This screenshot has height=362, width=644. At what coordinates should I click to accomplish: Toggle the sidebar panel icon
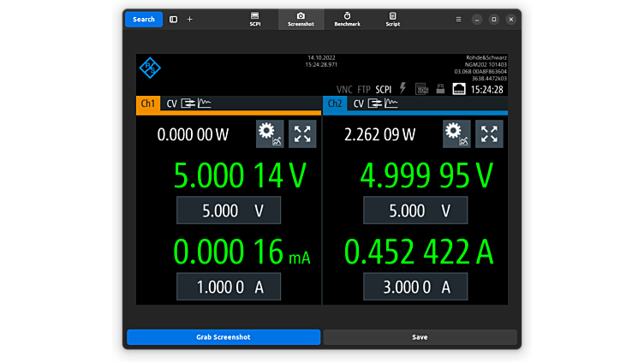tap(173, 19)
